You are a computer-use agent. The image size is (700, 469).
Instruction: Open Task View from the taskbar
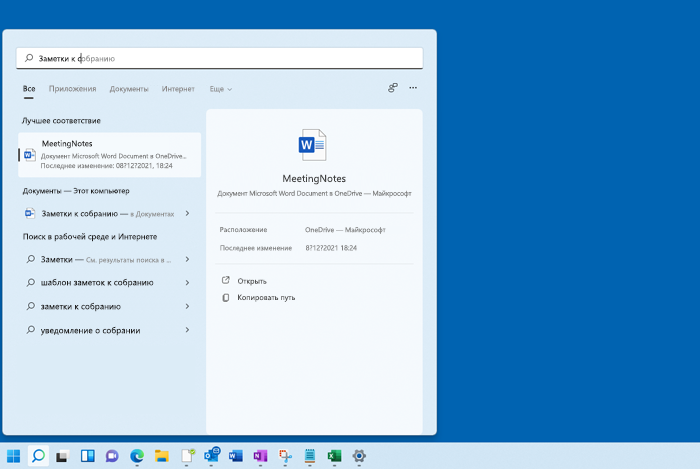tap(62, 456)
